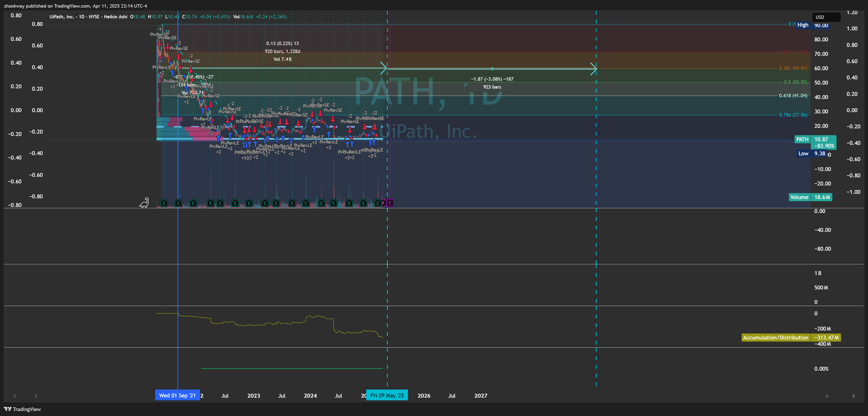Click the 2027 label on the time axis
Image resolution: width=868 pixels, height=416 pixels.
pos(481,396)
